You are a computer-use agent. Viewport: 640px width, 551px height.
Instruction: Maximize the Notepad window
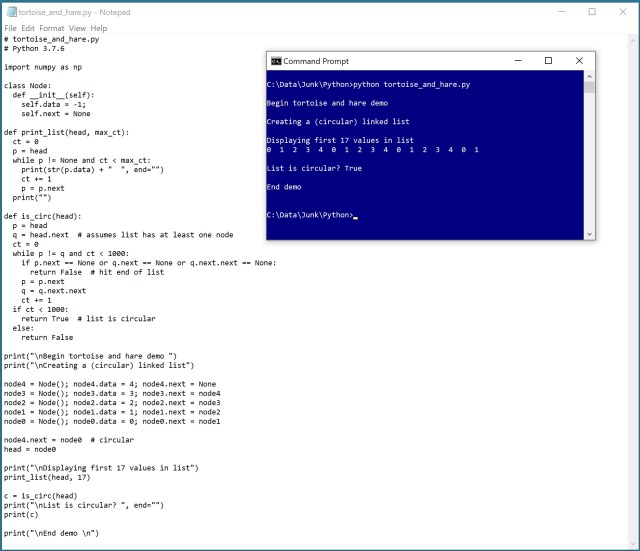(592, 11)
